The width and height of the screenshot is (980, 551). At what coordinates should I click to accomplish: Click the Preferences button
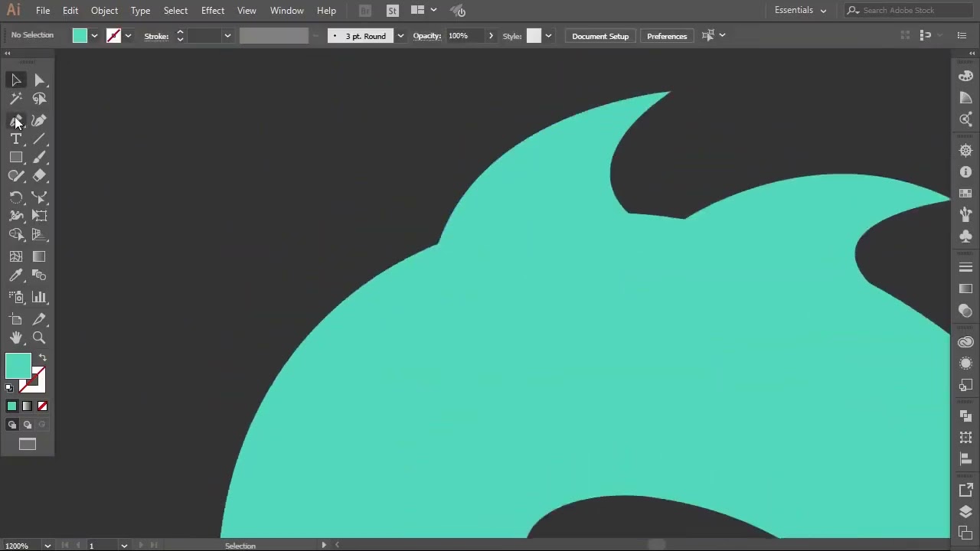pos(667,36)
